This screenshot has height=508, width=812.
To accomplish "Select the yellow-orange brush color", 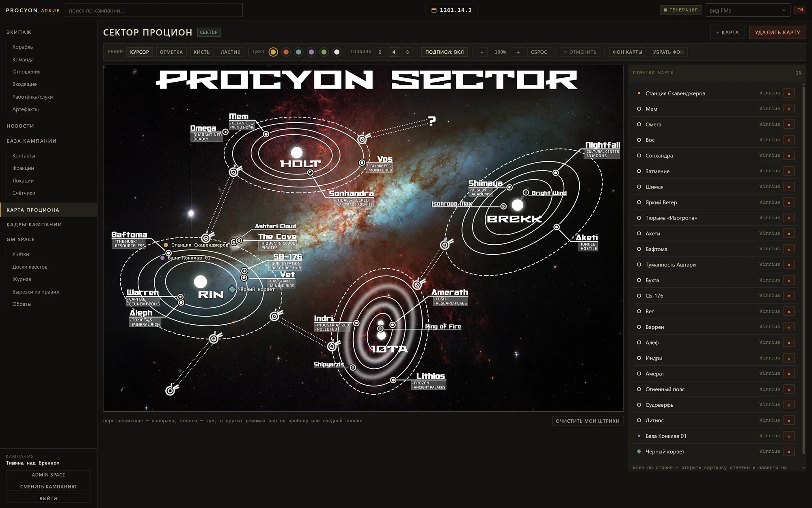I will click(x=273, y=52).
